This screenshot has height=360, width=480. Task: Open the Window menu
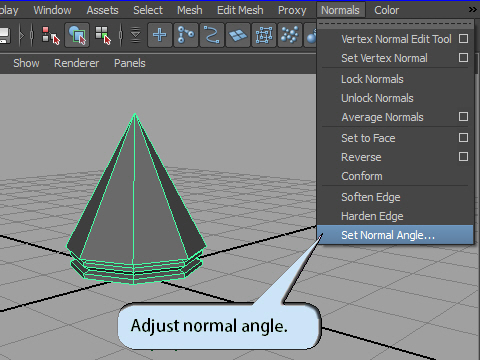click(52, 10)
